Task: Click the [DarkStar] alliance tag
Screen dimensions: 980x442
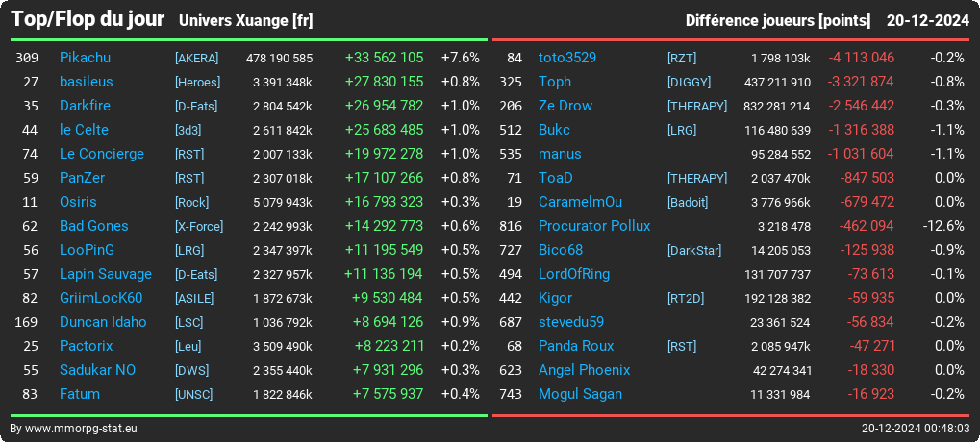Action: pos(694,251)
